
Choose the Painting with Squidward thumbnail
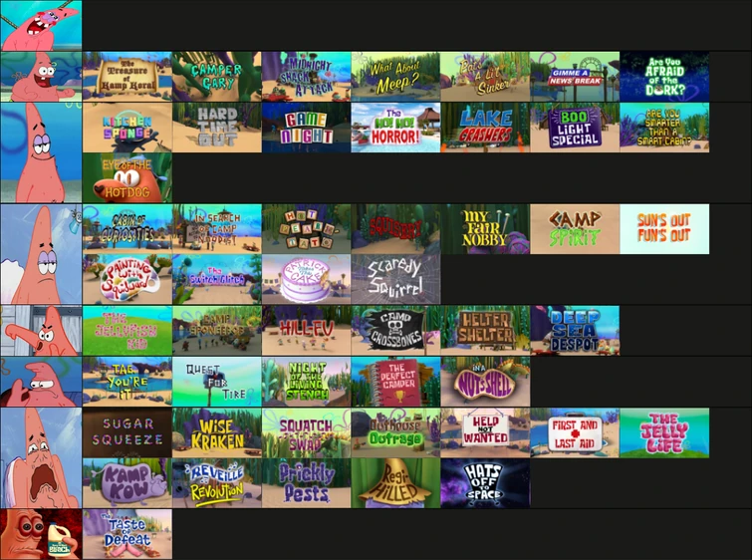coord(127,280)
